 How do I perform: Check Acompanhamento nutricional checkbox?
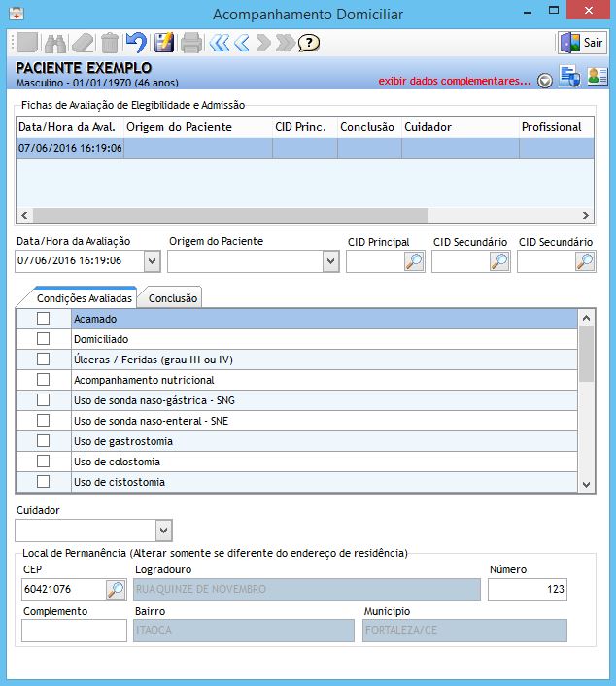click(43, 379)
